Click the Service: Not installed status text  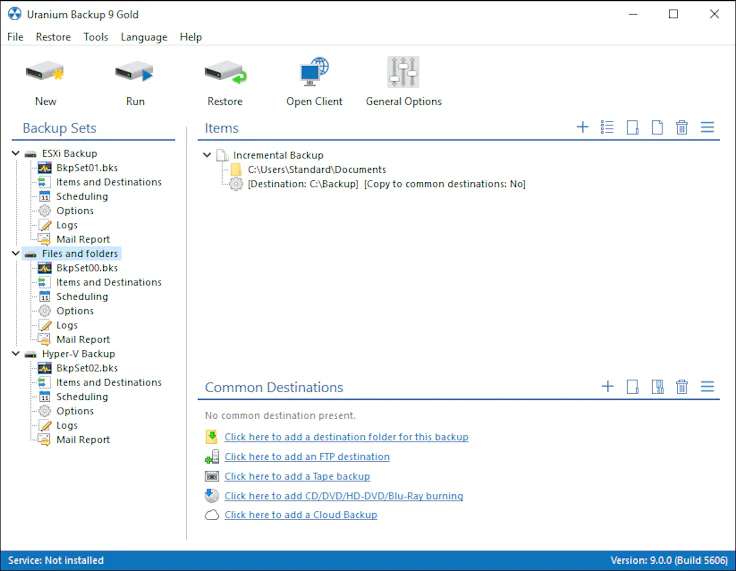click(56, 560)
